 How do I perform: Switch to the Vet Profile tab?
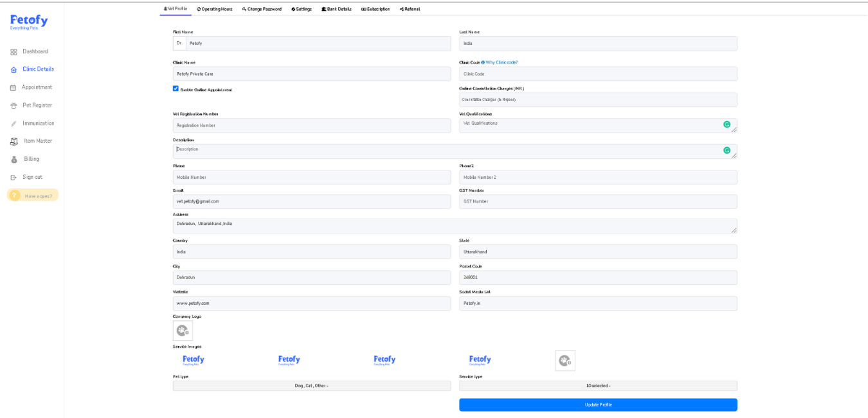pyautogui.click(x=176, y=9)
